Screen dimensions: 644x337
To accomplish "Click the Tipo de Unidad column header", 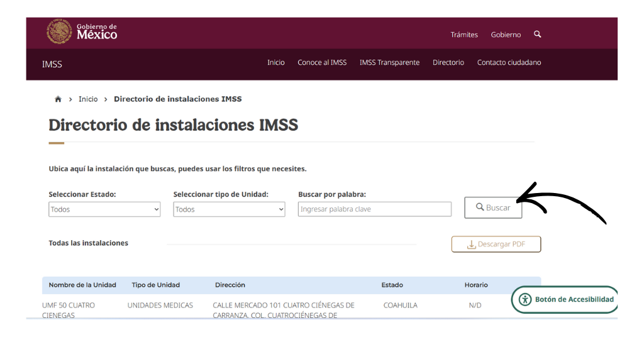I will click(x=156, y=285).
